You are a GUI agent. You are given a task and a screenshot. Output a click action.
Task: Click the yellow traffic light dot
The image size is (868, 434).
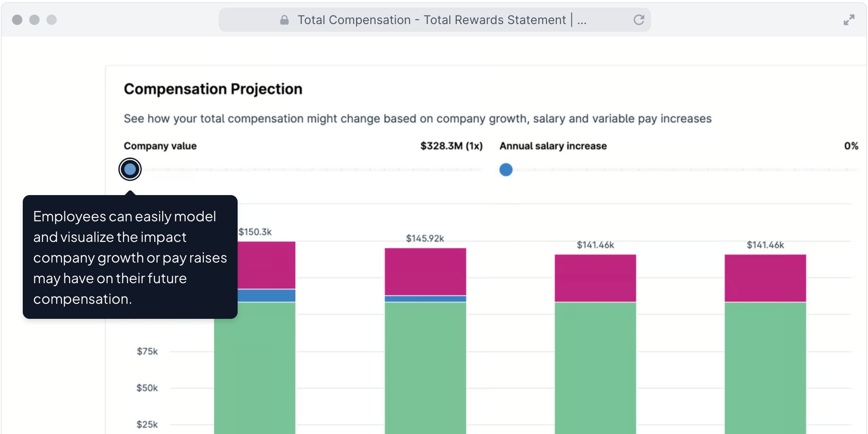34,20
